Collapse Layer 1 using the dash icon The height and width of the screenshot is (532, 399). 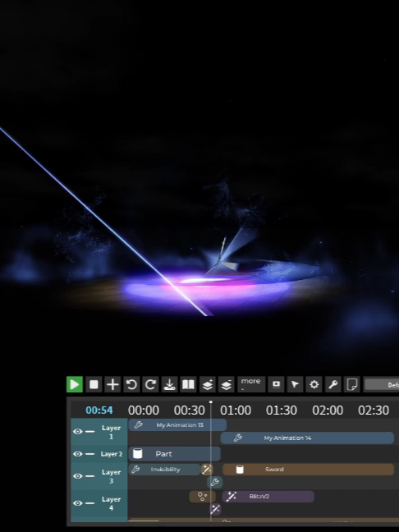pos(90,432)
